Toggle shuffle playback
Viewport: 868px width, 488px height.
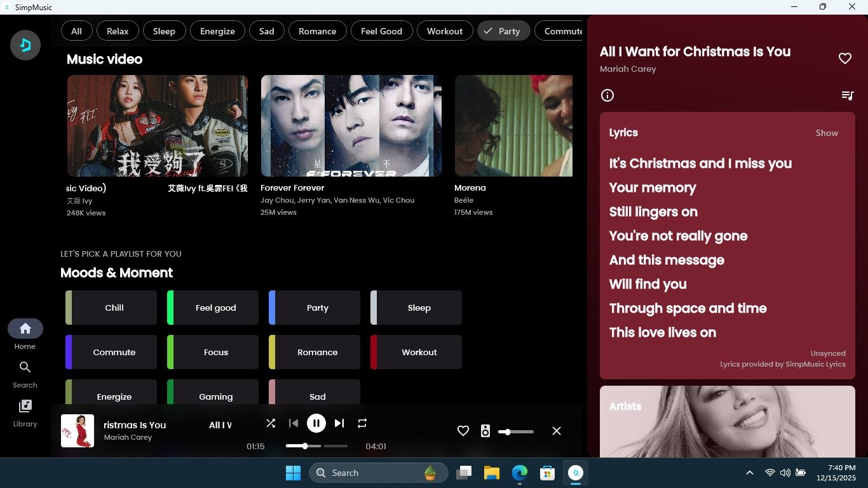pyautogui.click(x=271, y=423)
